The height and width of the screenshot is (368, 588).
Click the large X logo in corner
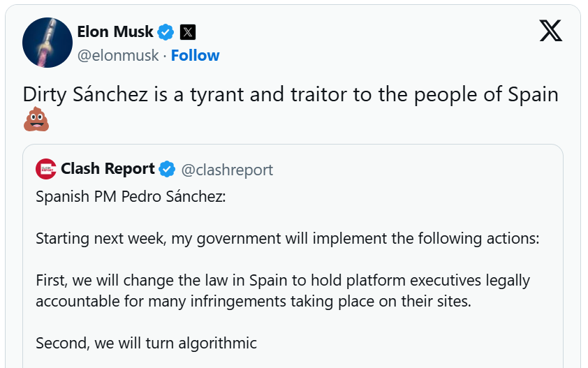[x=551, y=31]
